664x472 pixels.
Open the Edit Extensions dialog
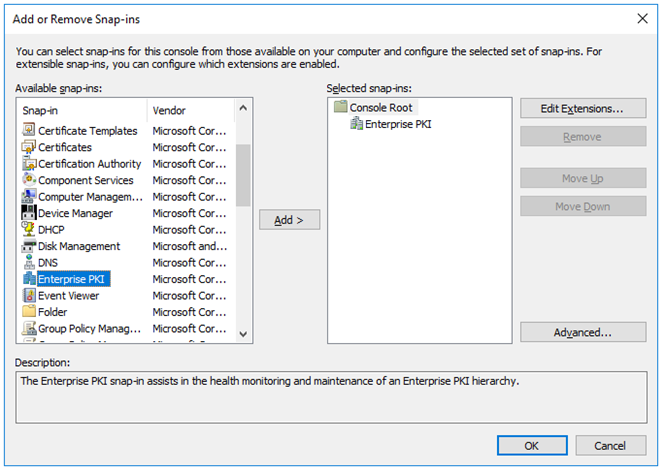pos(583,108)
